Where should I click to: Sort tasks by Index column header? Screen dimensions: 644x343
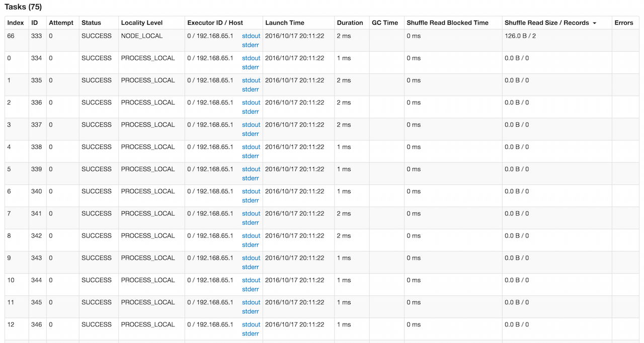[x=16, y=23]
